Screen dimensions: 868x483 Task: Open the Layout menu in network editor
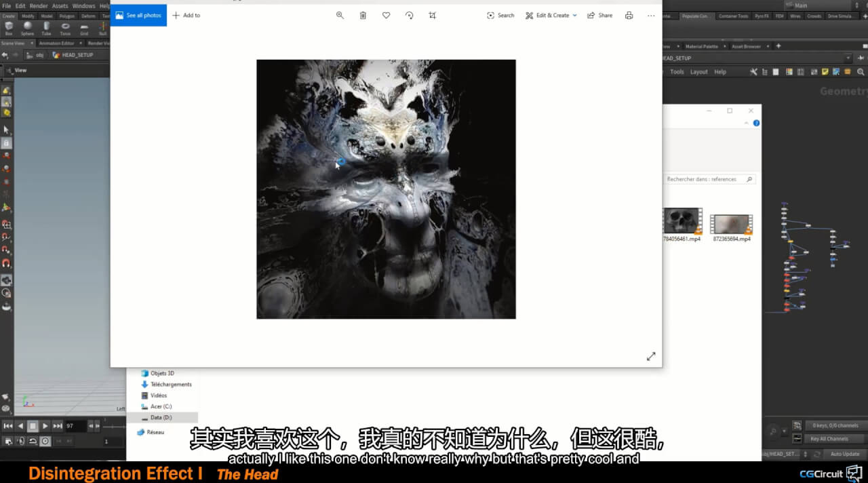pos(698,72)
